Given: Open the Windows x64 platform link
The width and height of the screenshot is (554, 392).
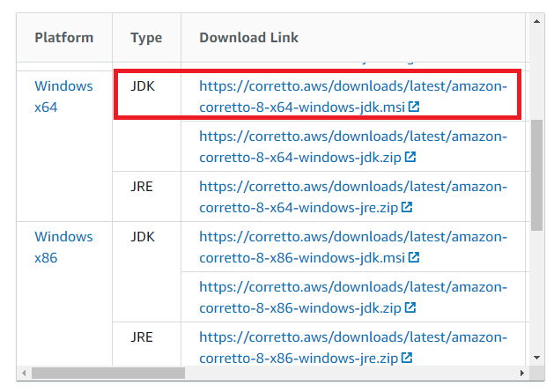Looking at the screenshot, I should (63, 97).
